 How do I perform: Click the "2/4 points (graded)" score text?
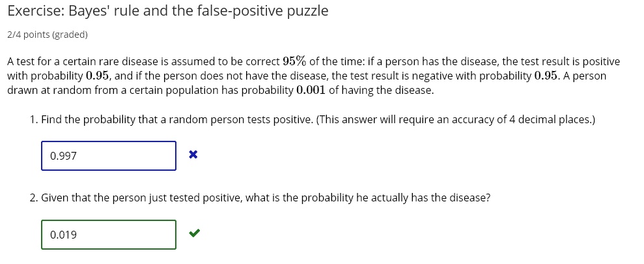[x=47, y=34]
